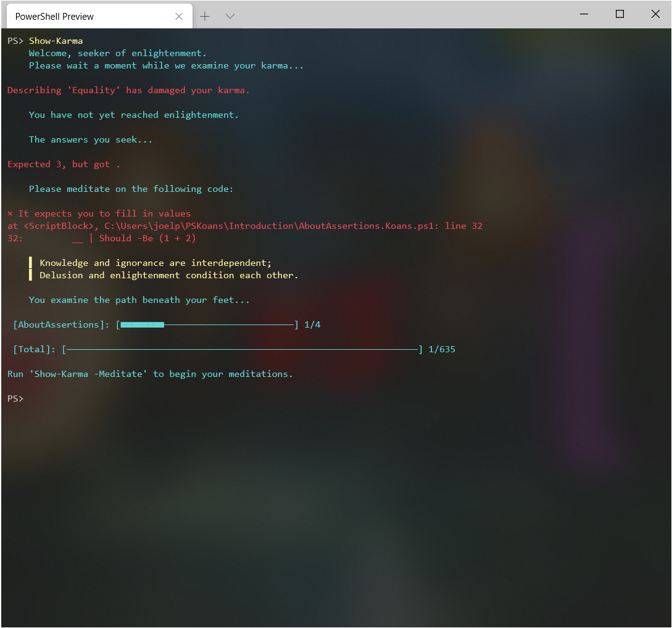The width and height of the screenshot is (672, 628).
Task: Expand the new tab profile dropdown
Action: (x=230, y=16)
